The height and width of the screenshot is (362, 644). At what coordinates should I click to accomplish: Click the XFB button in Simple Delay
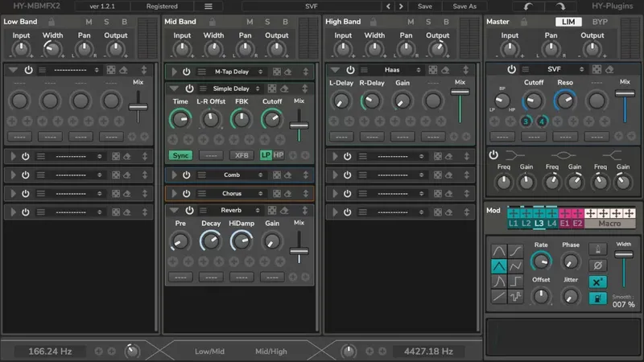click(241, 155)
